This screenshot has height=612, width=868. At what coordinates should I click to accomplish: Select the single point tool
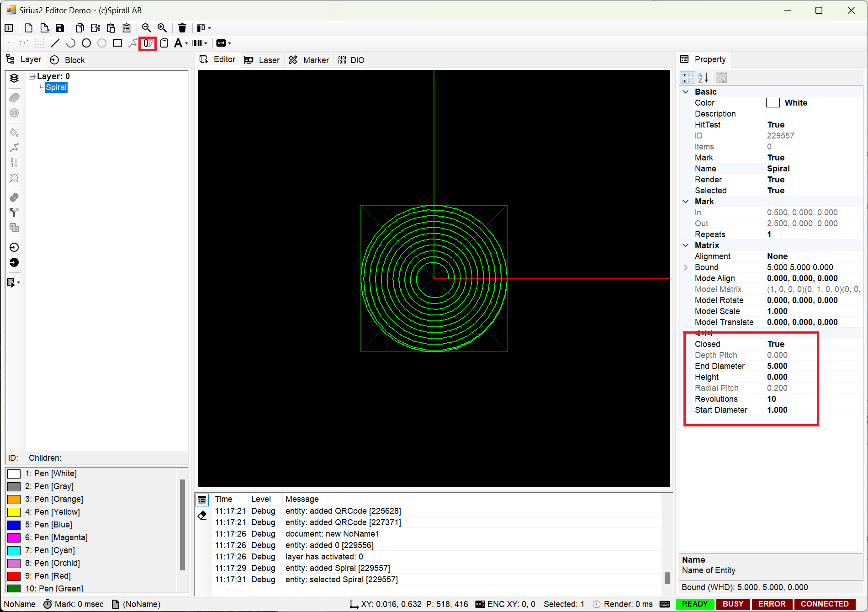(x=9, y=43)
